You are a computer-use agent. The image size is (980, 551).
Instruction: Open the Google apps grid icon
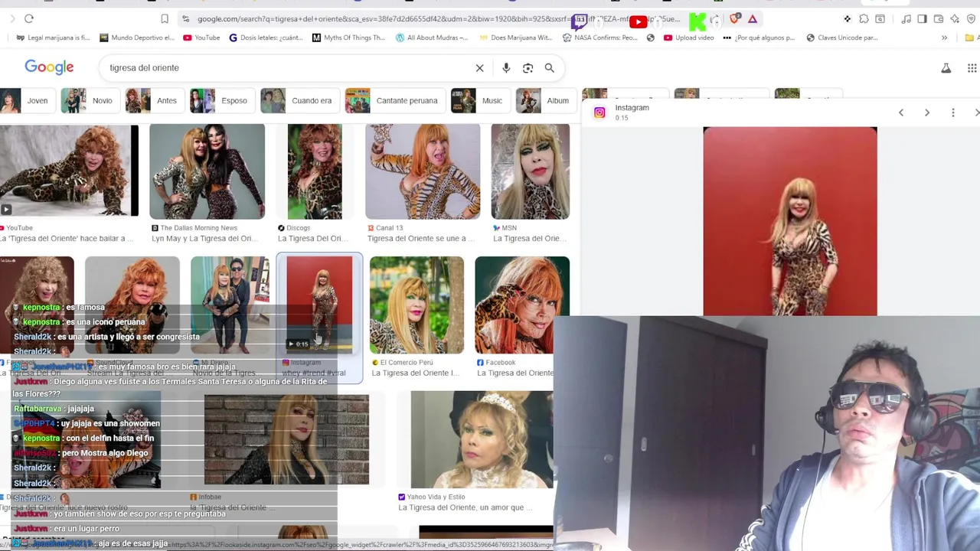pyautogui.click(x=972, y=68)
